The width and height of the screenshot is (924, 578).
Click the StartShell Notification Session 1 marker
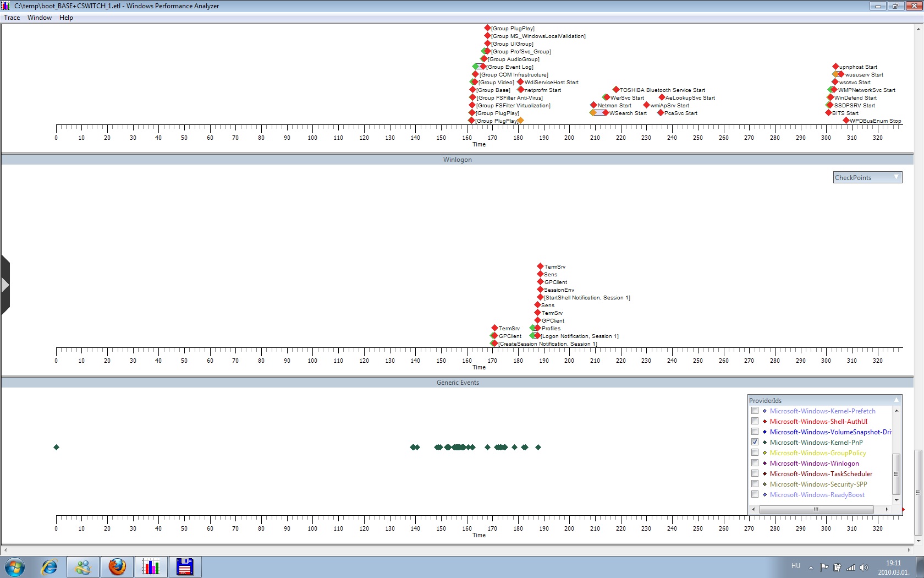pos(540,297)
